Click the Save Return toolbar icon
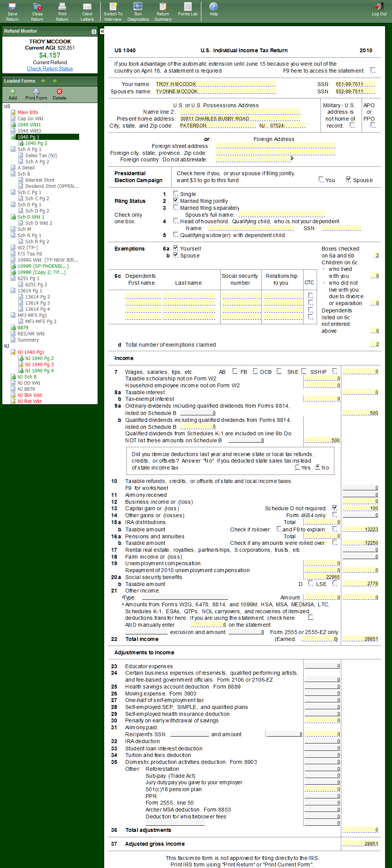 12,12
